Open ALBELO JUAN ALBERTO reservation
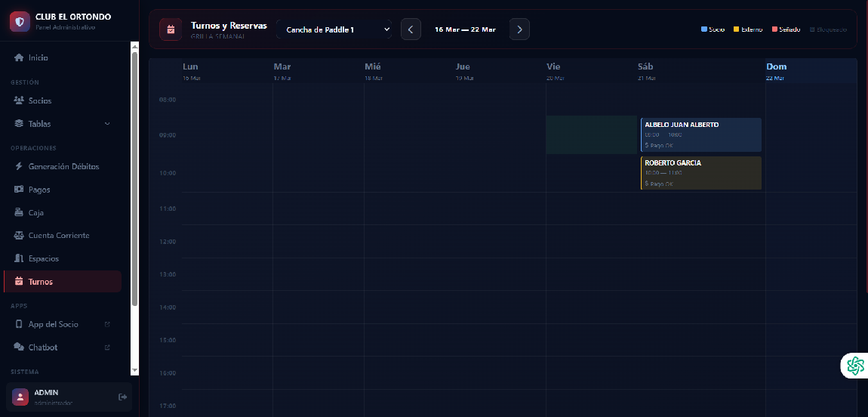This screenshot has height=417, width=868. point(700,134)
